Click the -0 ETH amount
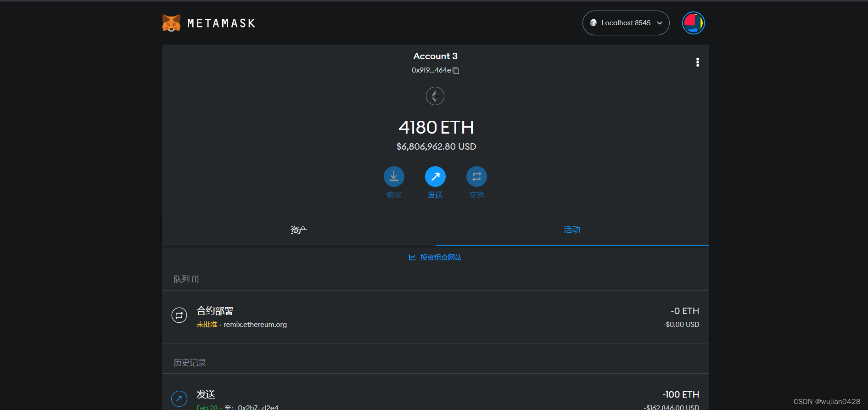This screenshot has width=868, height=410. [x=685, y=311]
